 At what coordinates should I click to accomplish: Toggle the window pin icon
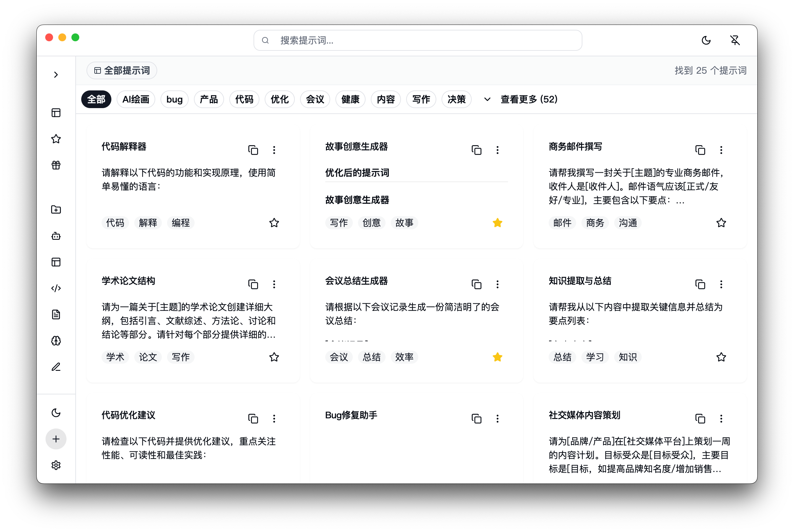(x=735, y=40)
